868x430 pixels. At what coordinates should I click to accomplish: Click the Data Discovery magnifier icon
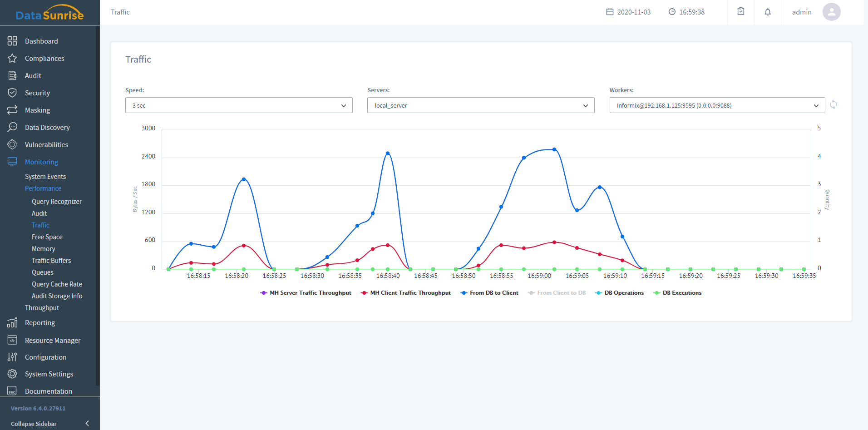tap(12, 128)
